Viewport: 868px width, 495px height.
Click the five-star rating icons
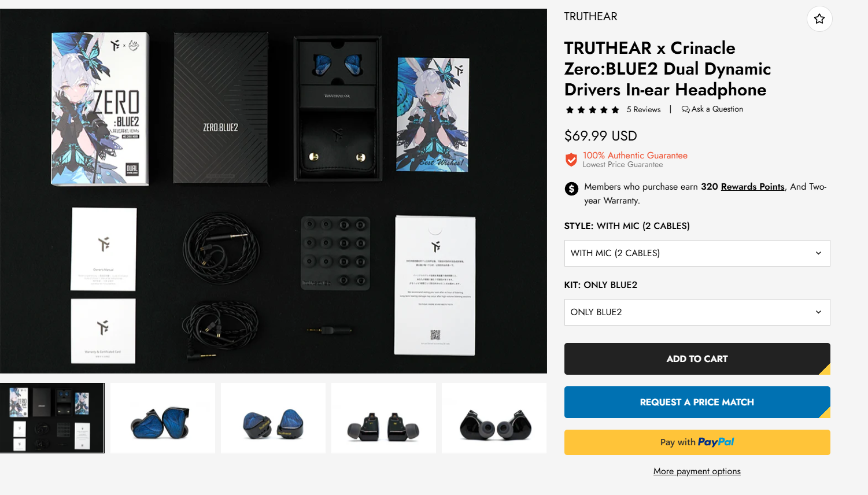[593, 110]
